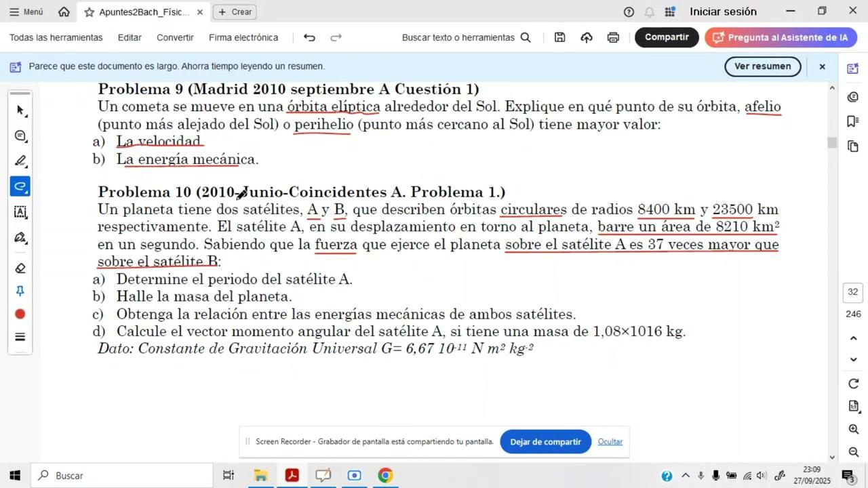Pick the red color swatch

[x=20, y=314]
